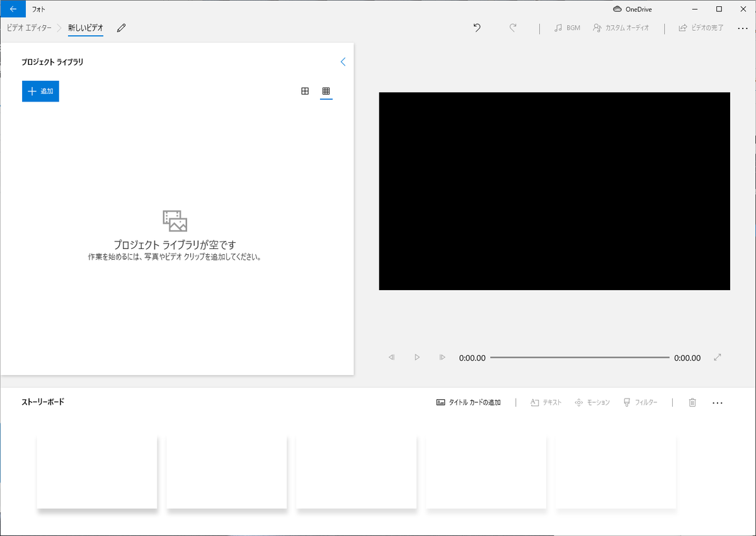Go back with the blue arrow button

click(x=13, y=9)
